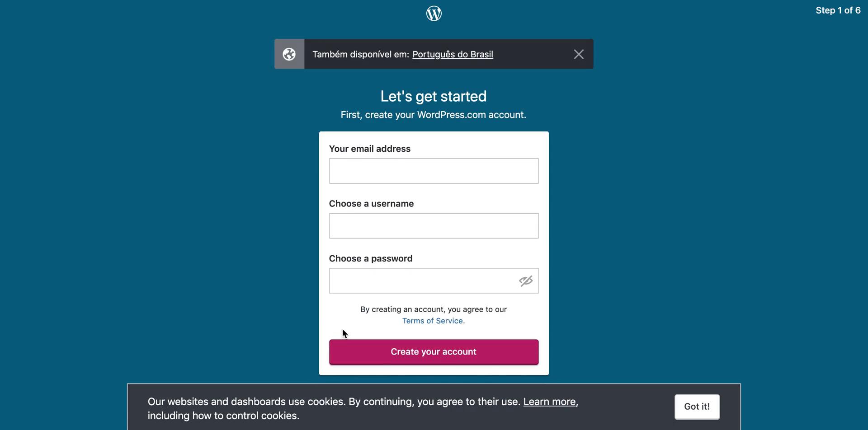Switch the site to Português do Brasil
Image resolution: width=868 pixels, height=430 pixels.
[452, 54]
